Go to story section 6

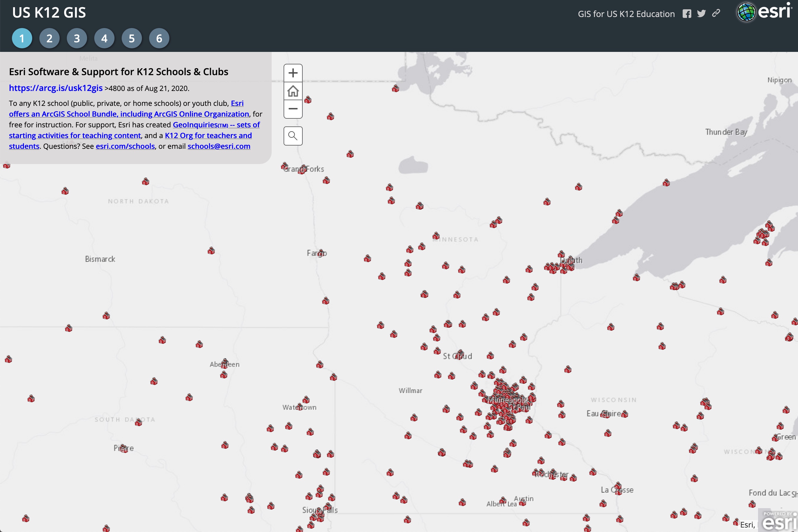pos(159,38)
